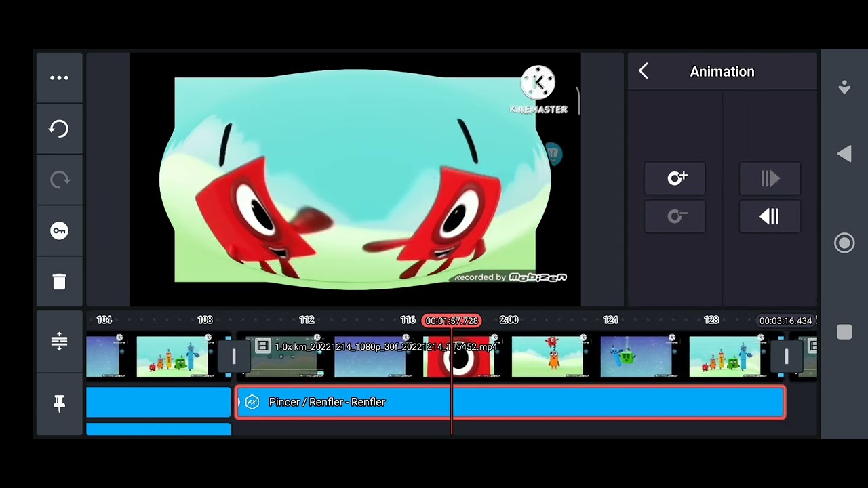
Task: Redo the last edit
Action: 59,180
